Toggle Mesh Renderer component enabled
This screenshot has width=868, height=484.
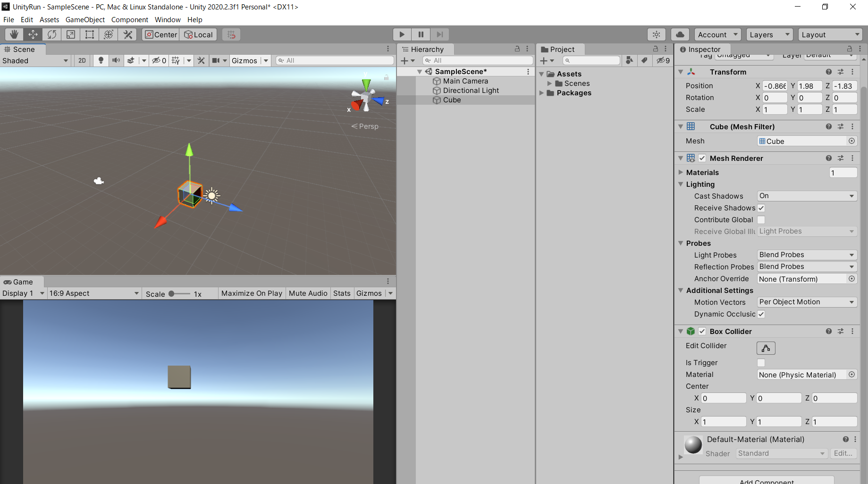[702, 158]
